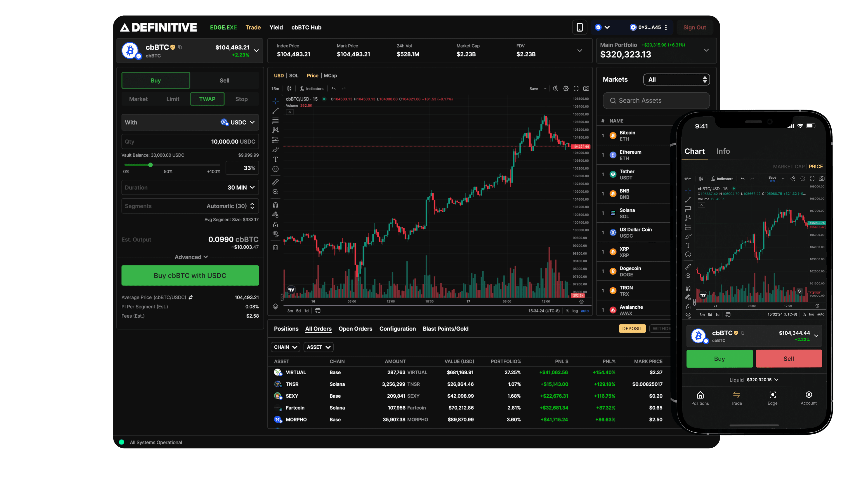Select the text annotation tool
This screenshot has width=868, height=488.
tap(276, 157)
